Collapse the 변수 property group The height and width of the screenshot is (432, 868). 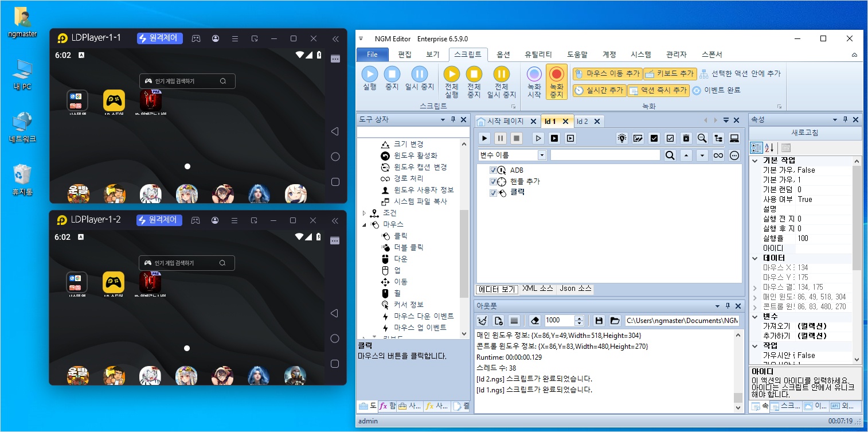(755, 316)
